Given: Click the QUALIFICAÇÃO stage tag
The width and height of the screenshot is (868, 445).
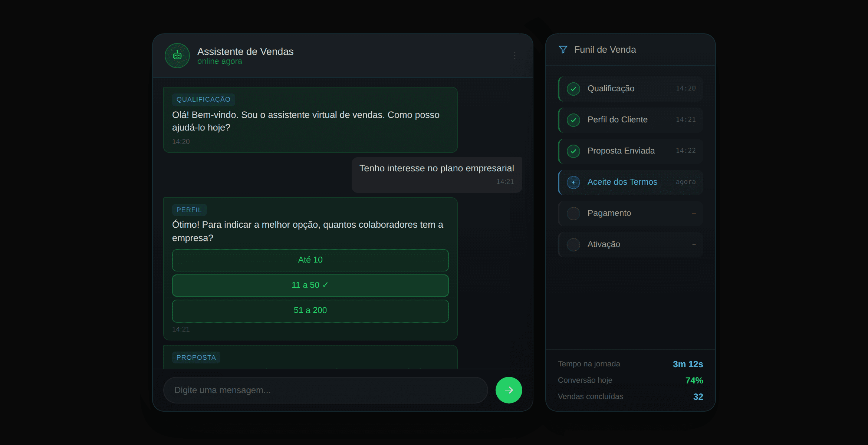Looking at the screenshot, I should (x=203, y=99).
